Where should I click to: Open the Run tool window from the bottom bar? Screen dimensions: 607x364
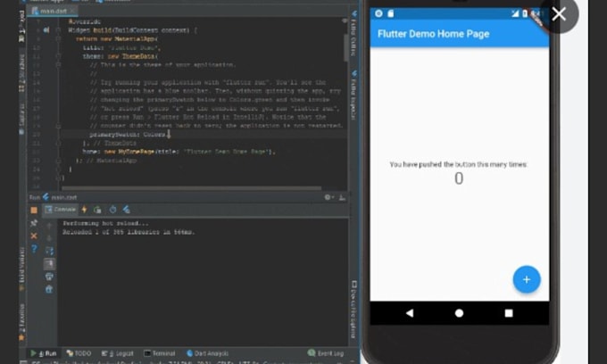coord(44,353)
